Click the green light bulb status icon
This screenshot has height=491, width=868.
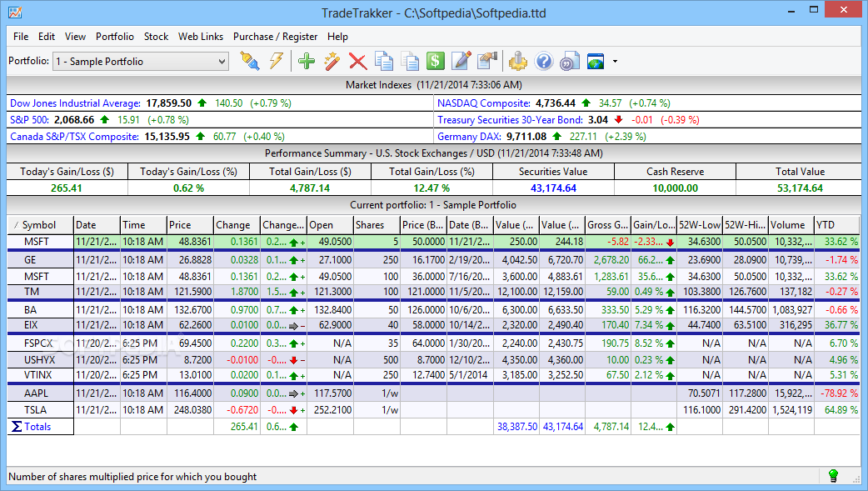coord(832,475)
